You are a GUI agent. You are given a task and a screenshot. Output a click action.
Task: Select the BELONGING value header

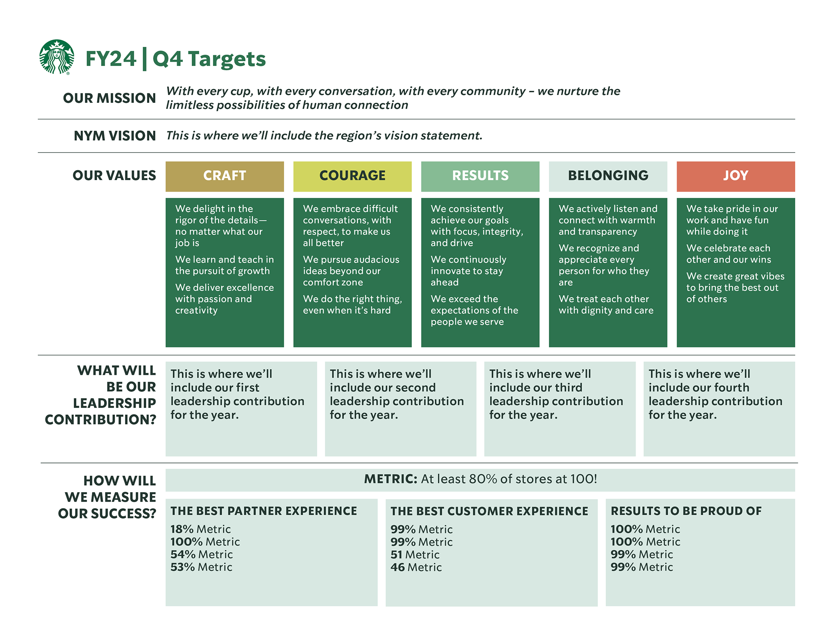608,176
